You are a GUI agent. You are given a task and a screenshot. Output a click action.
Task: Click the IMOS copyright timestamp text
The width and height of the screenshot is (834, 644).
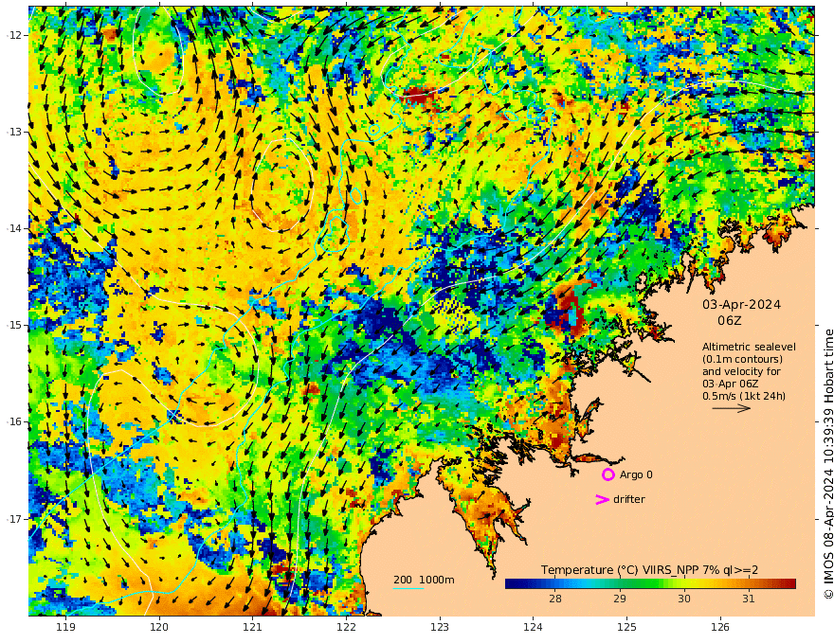828,464
